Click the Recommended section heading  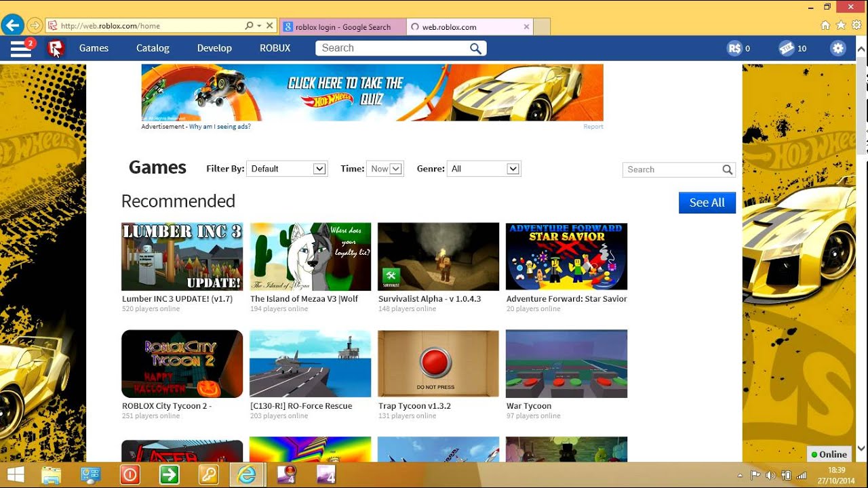178,201
